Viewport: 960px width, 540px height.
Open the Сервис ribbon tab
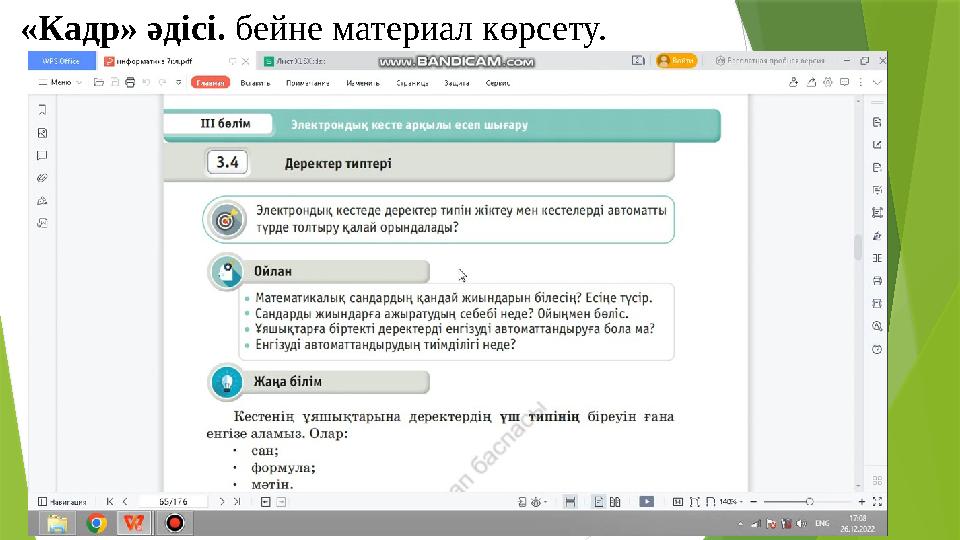497,83
